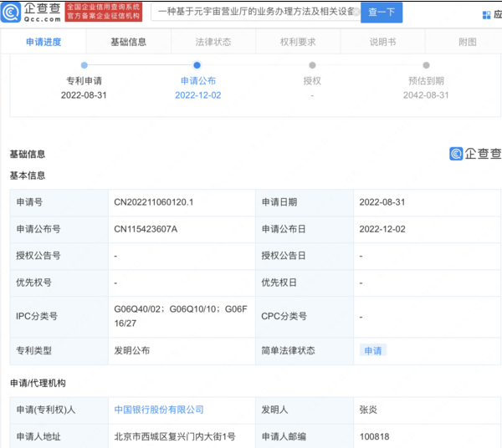Open the 附图 tab
The height and width of the screenshot is (448, 502).
pyautogui.click(x=468, y=42)
